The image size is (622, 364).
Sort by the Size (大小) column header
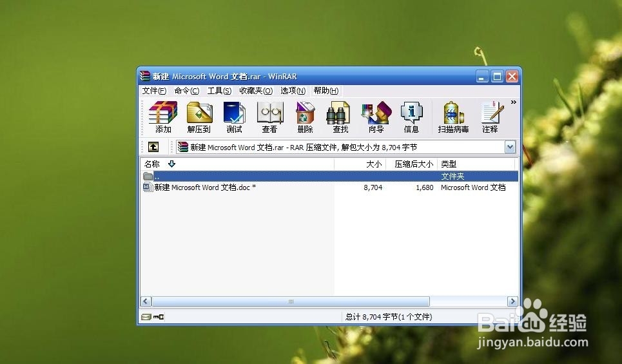click(x=360, y=164)
